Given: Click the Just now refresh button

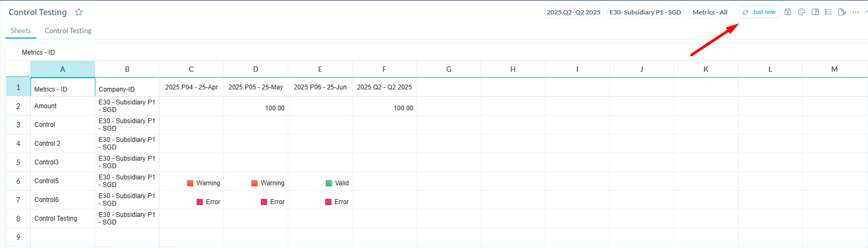Looking at the screenshot, I should coord(759,12).
